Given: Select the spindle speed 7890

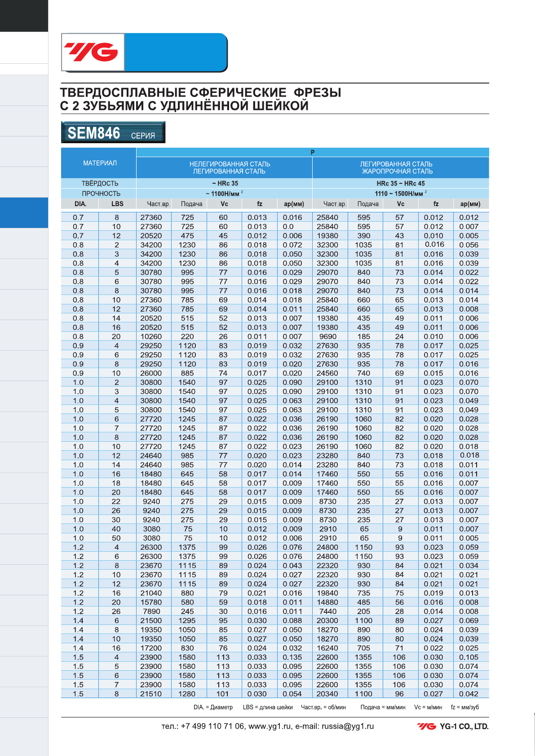Looking at the screenshot, I should click(x=151, y=611).
